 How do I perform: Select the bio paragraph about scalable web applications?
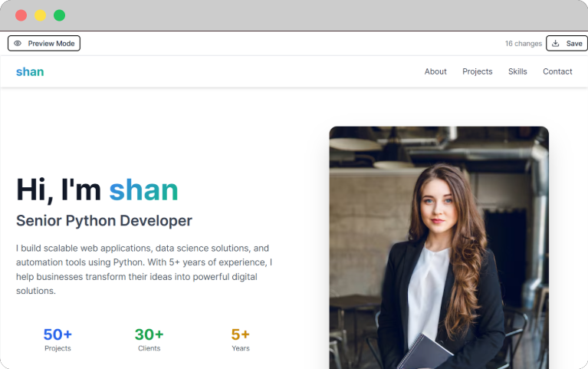coord(144,269)
